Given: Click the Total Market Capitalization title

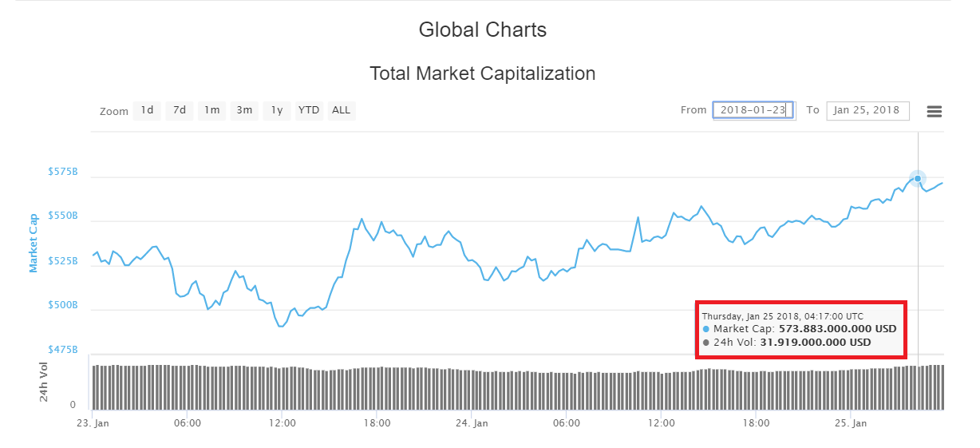Looking at the screenshot, I should pos(483,73).
